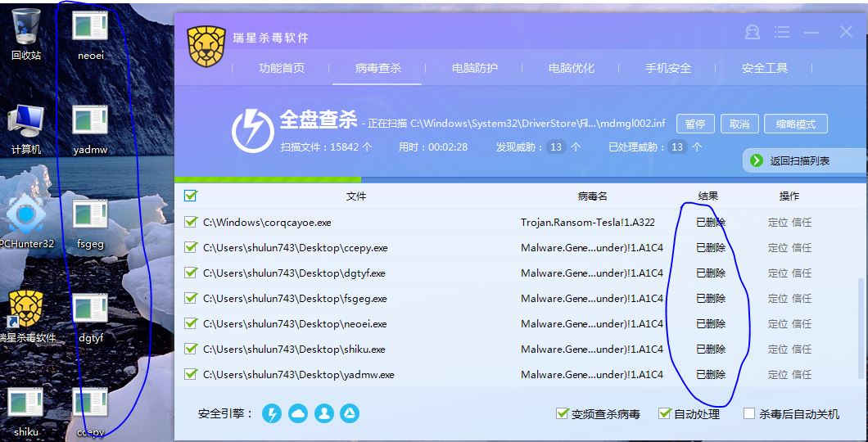Image resolution: width=868 pixels, height=442 pixels.
Task: Click path ending Desktop\neoei.exe
Action: [x=295, y=324]
